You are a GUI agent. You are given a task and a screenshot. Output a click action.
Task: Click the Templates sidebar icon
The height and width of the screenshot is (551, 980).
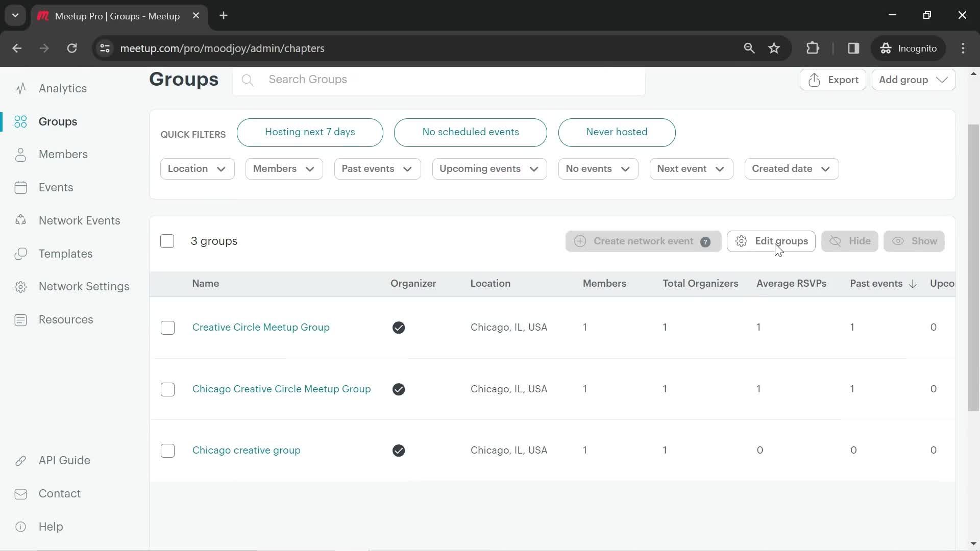[20, 253]
